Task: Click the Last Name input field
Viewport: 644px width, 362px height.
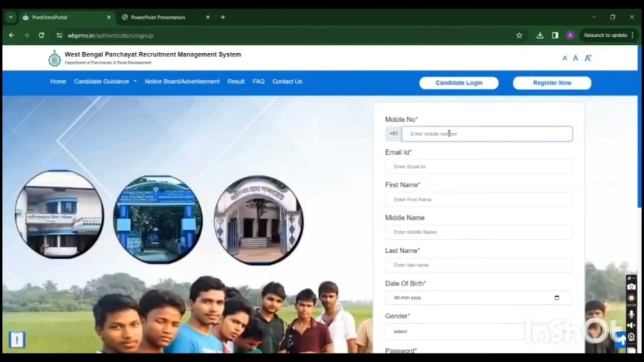Action: 478,265
